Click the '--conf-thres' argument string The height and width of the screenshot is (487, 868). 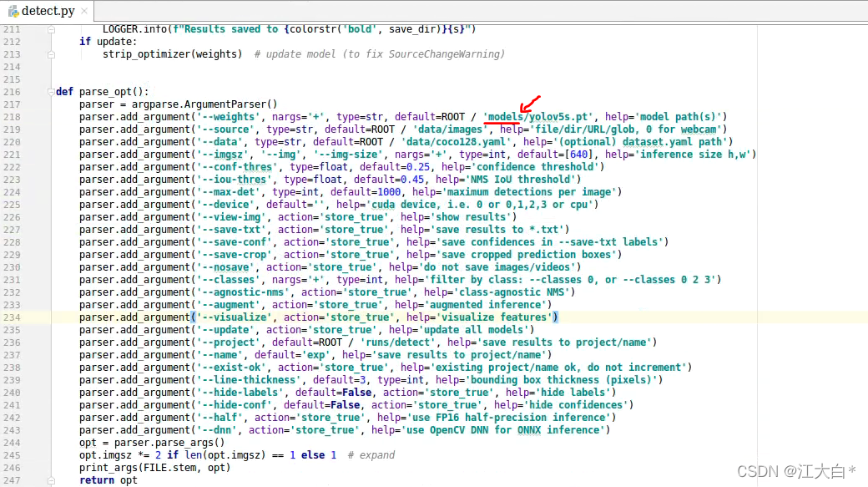[237, 167]
